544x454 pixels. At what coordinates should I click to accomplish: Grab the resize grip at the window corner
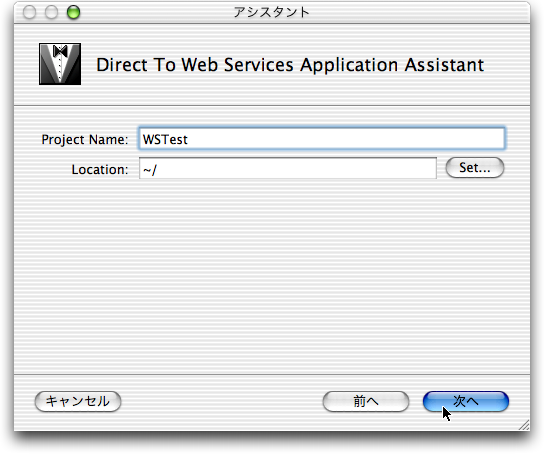click(x=524, y=425)
